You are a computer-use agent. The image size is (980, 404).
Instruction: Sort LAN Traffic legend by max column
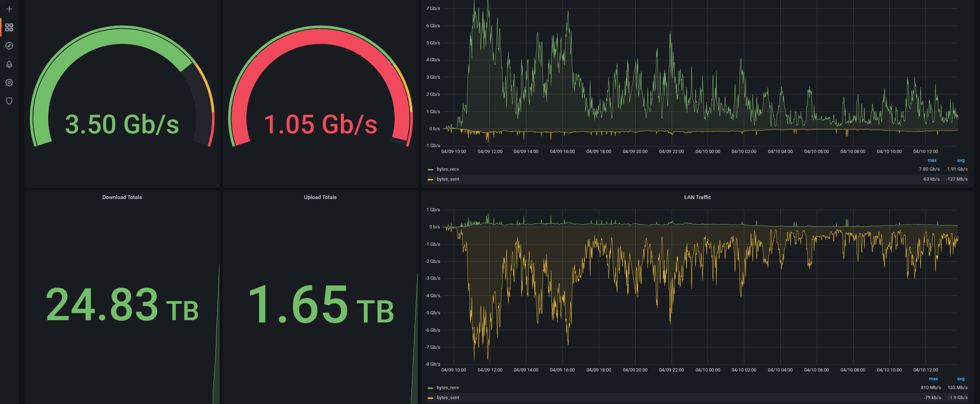[933, 379]
